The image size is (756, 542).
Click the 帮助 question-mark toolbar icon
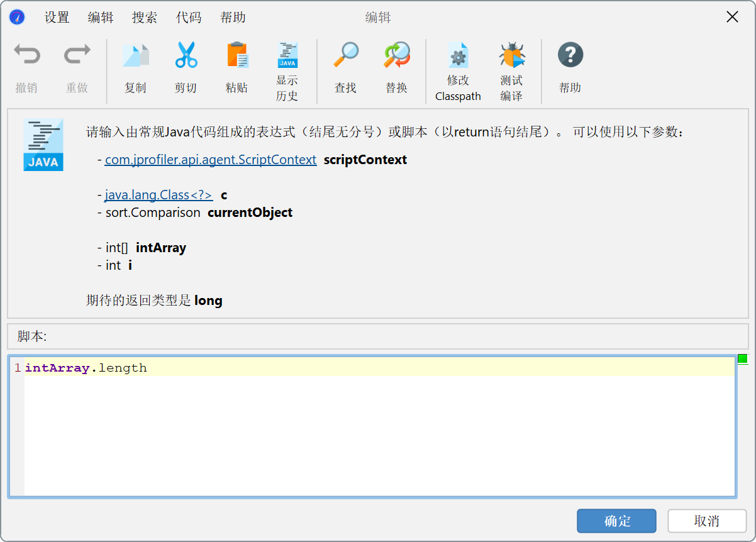570,55
